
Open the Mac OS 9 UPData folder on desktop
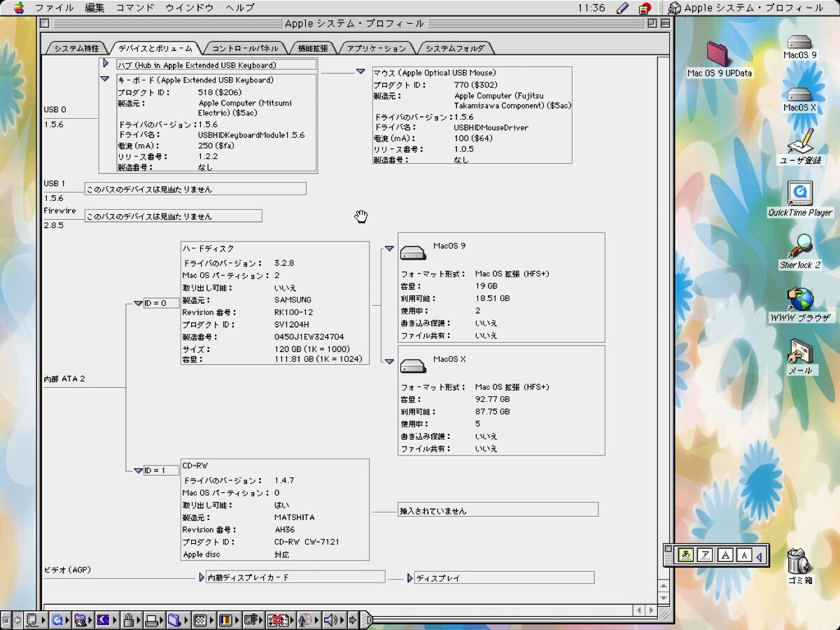[718, 53]
